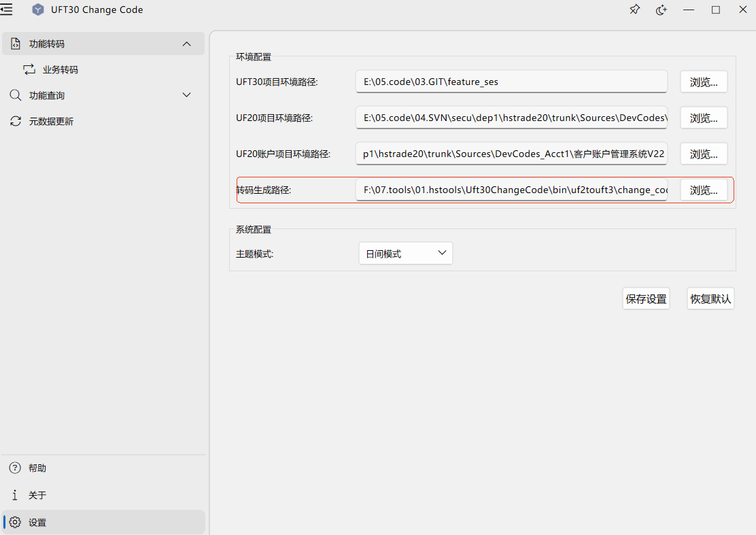Click the 功能查询 magnifier icon

point(16,95)
